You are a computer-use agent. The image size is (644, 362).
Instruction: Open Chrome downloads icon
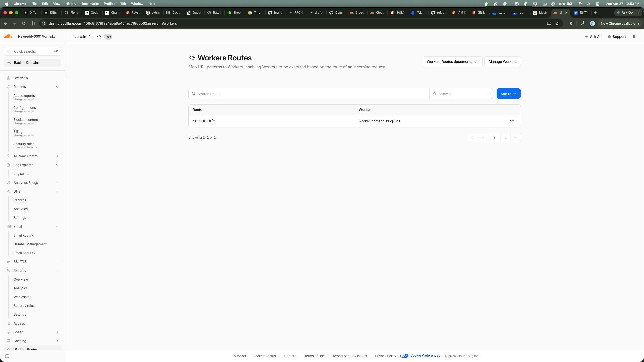tap(583, 23)
